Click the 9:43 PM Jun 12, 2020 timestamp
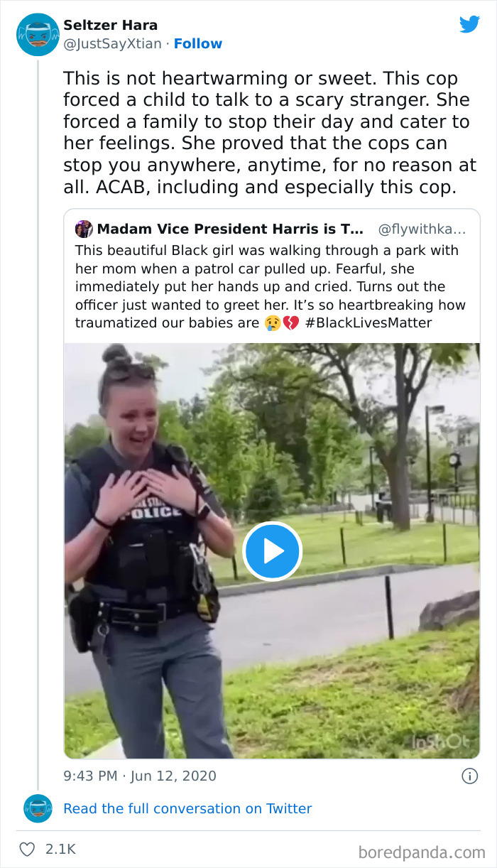This screenshot has height=868, width=497. [140, 776]
